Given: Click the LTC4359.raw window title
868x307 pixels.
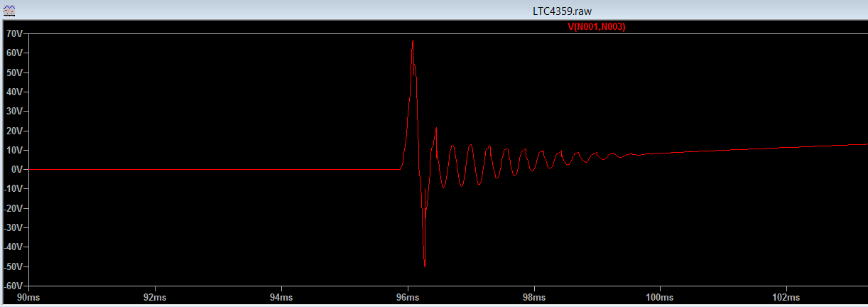Looking at the screenshot, I should pyautogui.click(x=562, y=12).
